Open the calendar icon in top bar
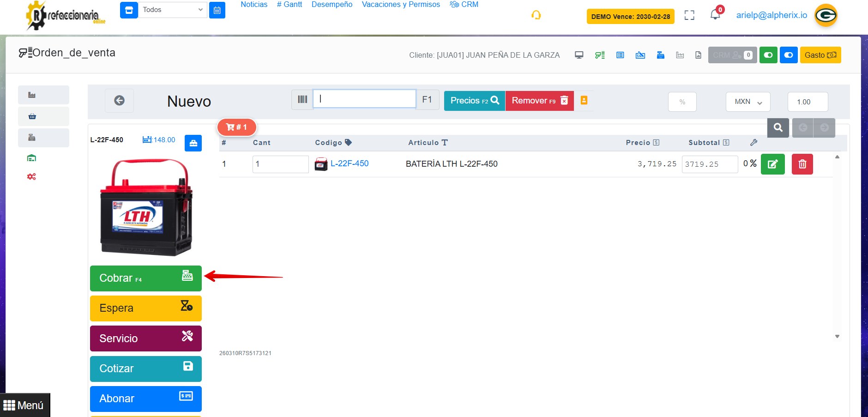The height and width of the screenshot is (417, 868). 217,10
